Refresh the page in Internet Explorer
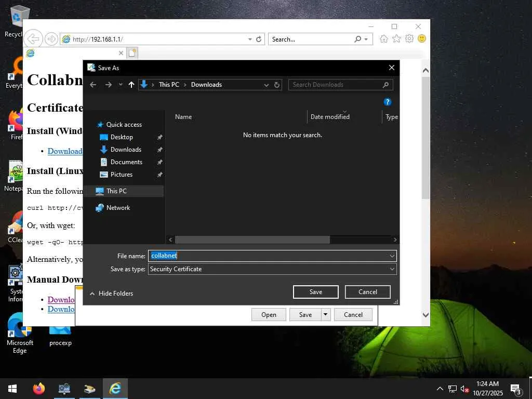 pos(259,39)
